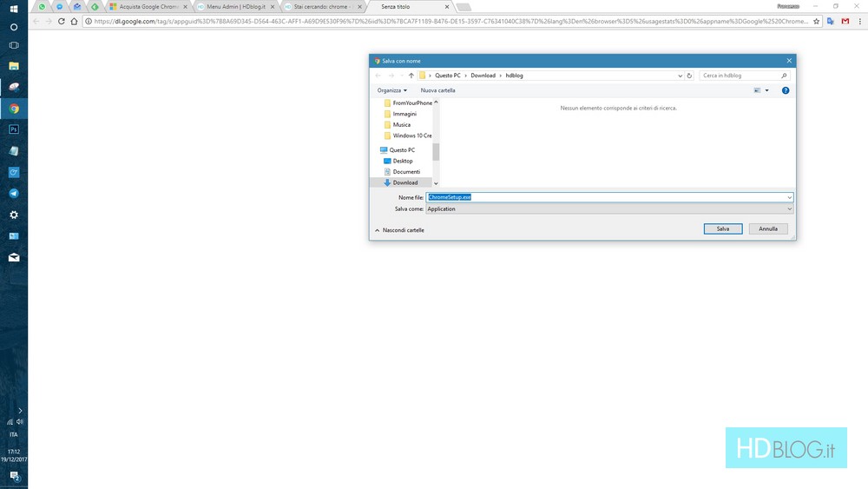Image resolution: width=868 pixels, height=489 pixels.
Task: Close the Senza titolo tab
Action: [447, 7]
